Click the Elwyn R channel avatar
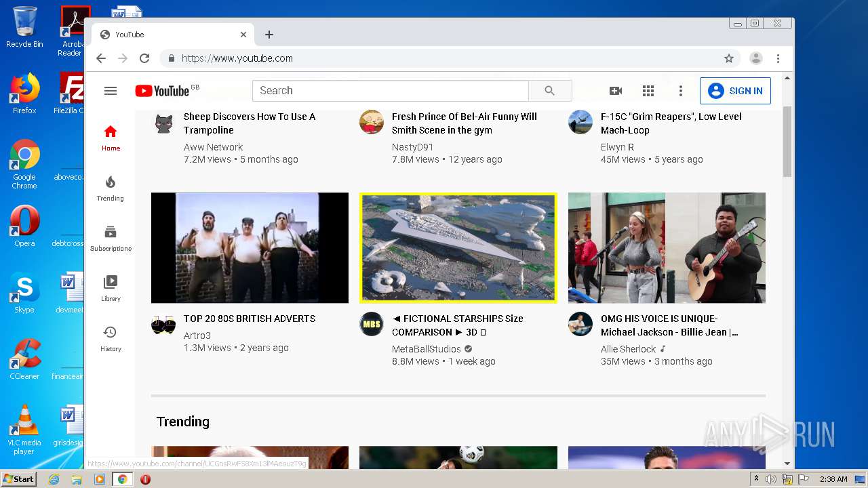The height and width of the screenshot is (488, 868). pos(580,122)
